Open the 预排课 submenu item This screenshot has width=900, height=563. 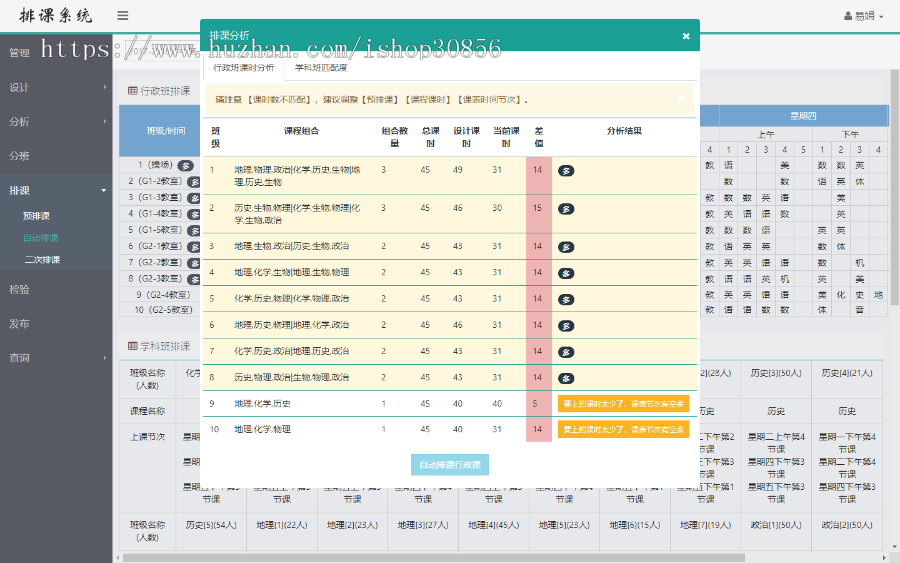[36, 216]
